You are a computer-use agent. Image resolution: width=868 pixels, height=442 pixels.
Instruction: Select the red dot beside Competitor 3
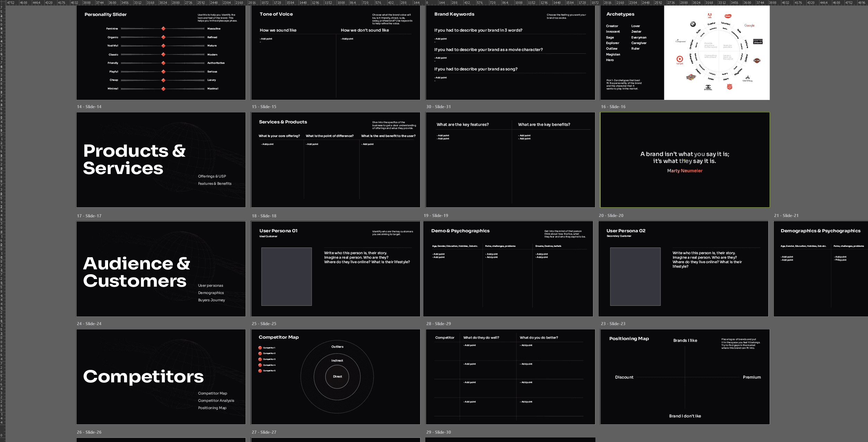coord(260,359)
